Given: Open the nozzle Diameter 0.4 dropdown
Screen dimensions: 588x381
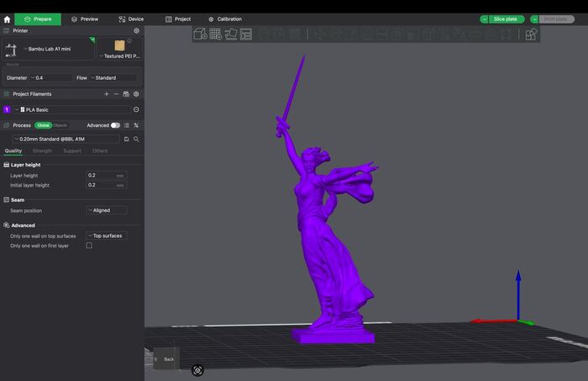Looking at the screenshot, I should point(51,78).
